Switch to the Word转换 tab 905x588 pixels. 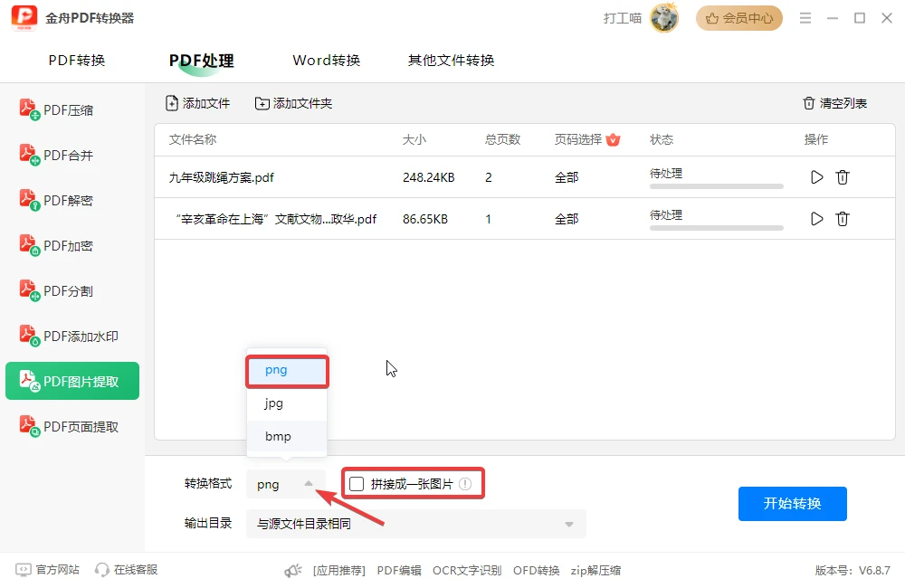tap(326, 60)
